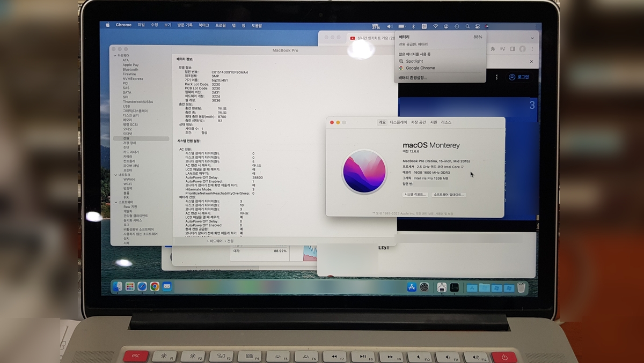644x363 pixels.
Task: Open the 도움말 menu
Action: (257, 25)
